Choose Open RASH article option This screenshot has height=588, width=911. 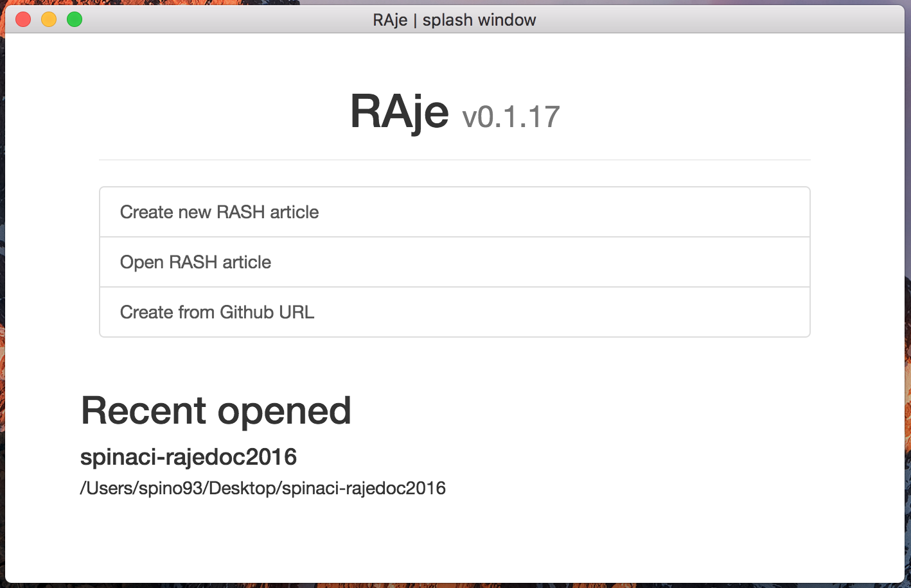pyautogui.click(x=455, y=262)
